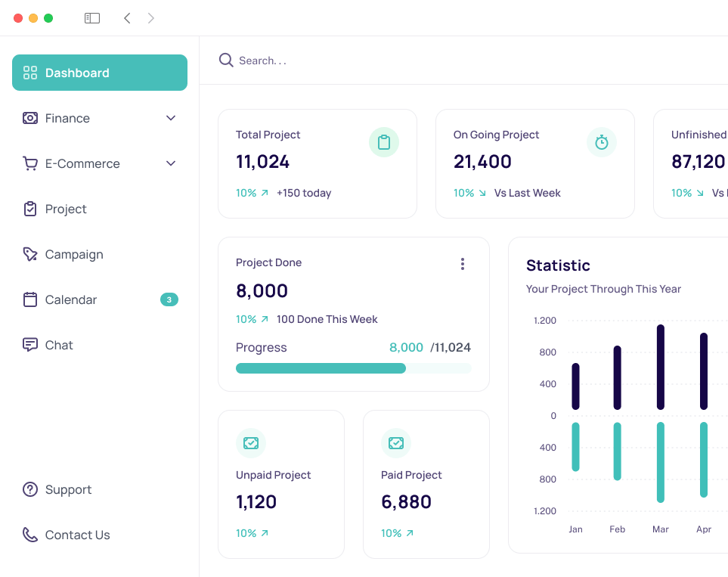Click the Paid Project money icon
Image resolution: width=728 pixels, height=577 pixels.
pos(396,443)
